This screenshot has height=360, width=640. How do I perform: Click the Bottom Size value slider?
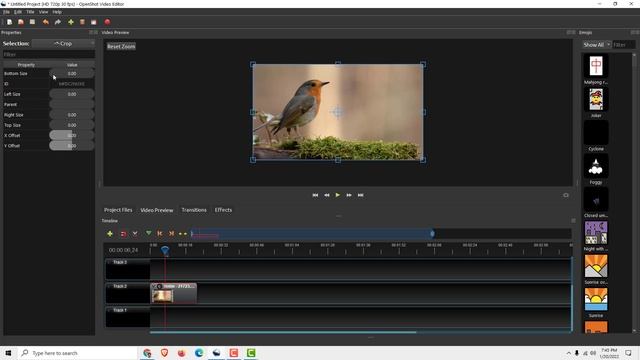click(72, 73)
